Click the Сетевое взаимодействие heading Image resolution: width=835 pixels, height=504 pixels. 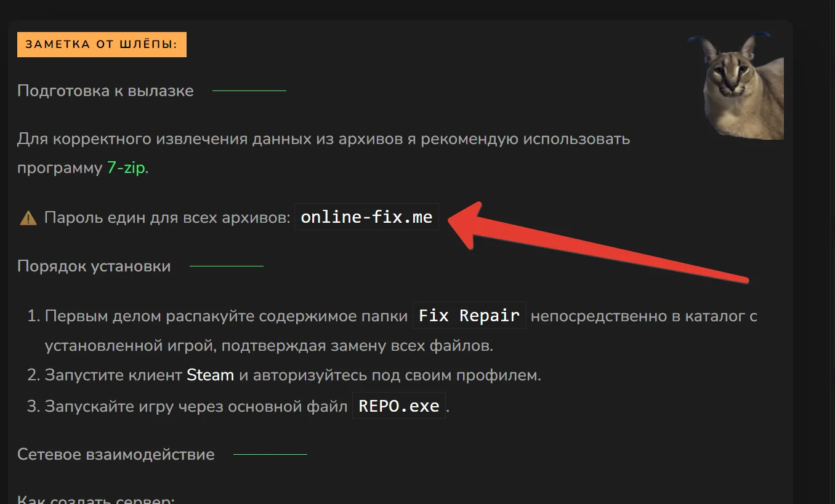tap(116, 455)
